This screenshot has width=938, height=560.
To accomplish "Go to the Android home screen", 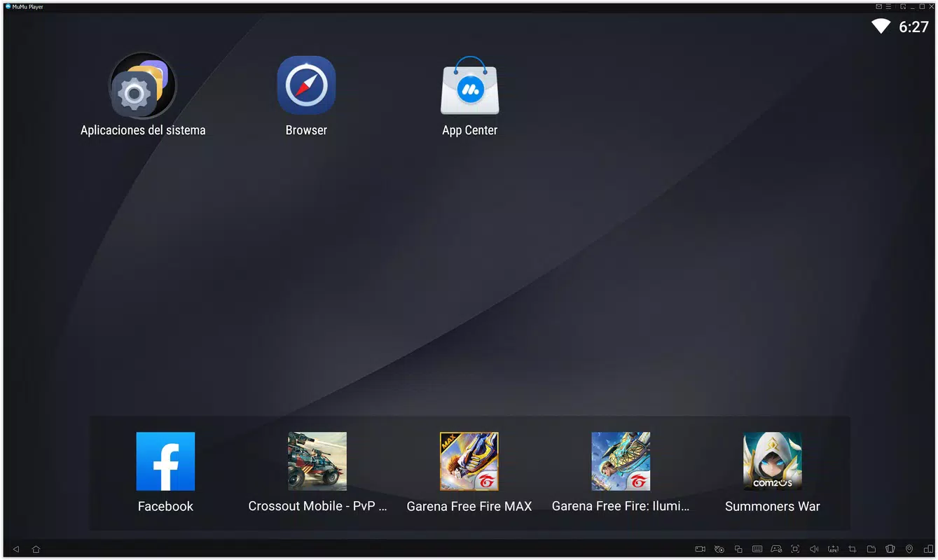I will 36,549.
